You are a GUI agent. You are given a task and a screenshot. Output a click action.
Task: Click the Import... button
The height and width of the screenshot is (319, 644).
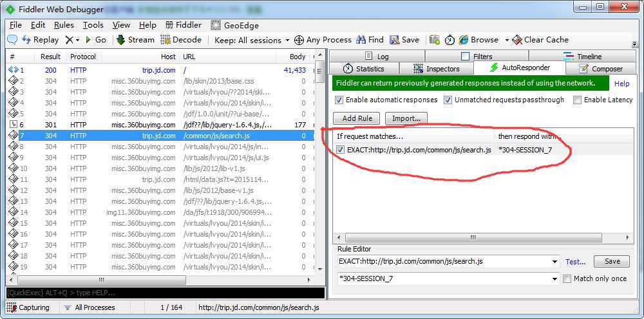point(406,118)
